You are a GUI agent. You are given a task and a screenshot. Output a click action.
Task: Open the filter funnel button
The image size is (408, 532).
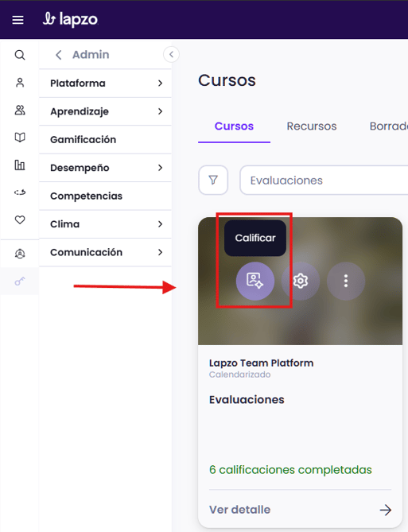(x=213, y=181)
